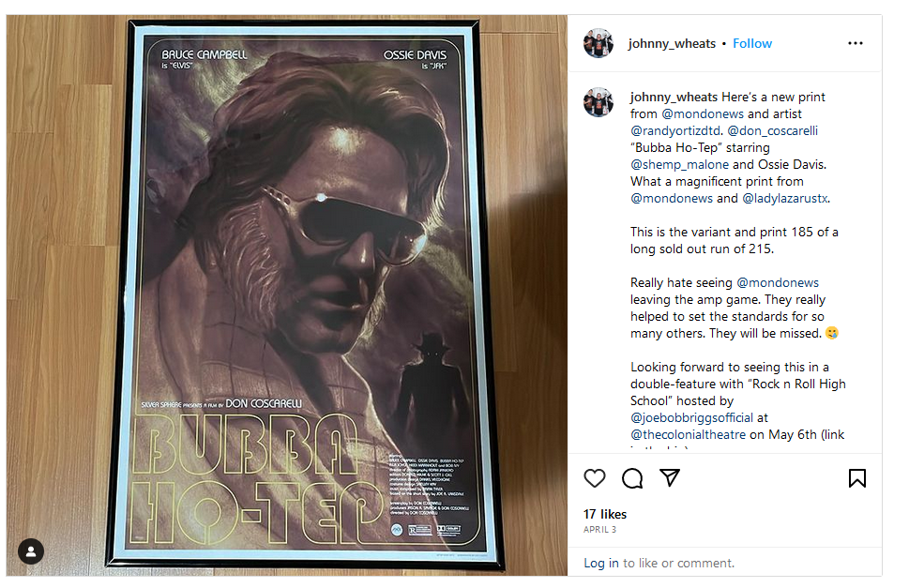View the 17 likes list
Screen dimensions: 909x588
coord(605,515)
